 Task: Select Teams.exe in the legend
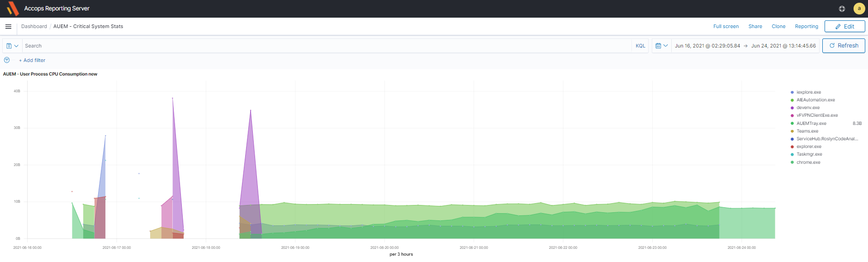point(807,131)
